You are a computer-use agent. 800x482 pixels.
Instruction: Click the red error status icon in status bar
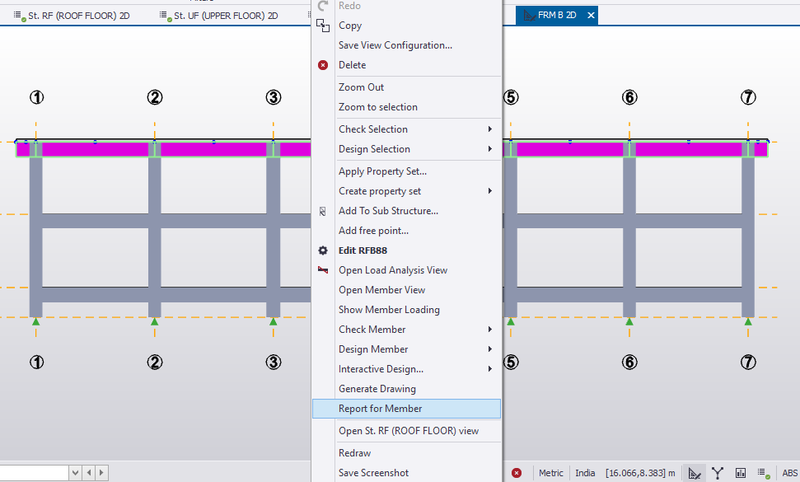pyautogui.click(x=516, y=473)
